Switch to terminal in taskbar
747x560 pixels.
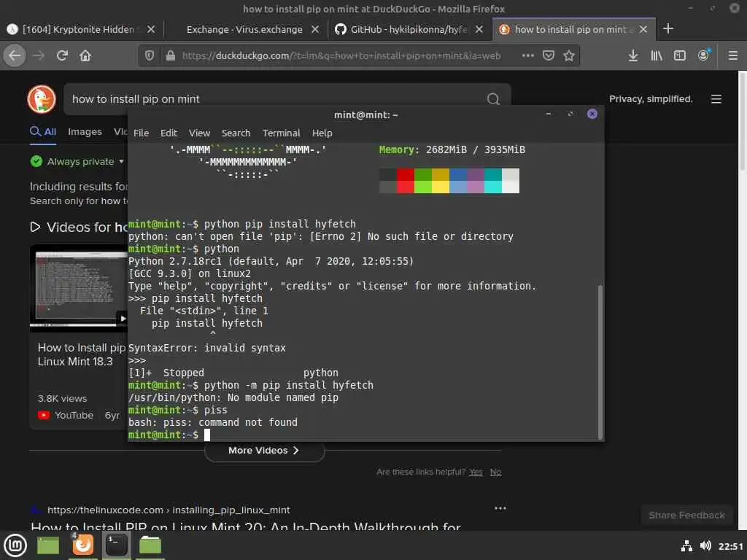[x=117, y=545]
